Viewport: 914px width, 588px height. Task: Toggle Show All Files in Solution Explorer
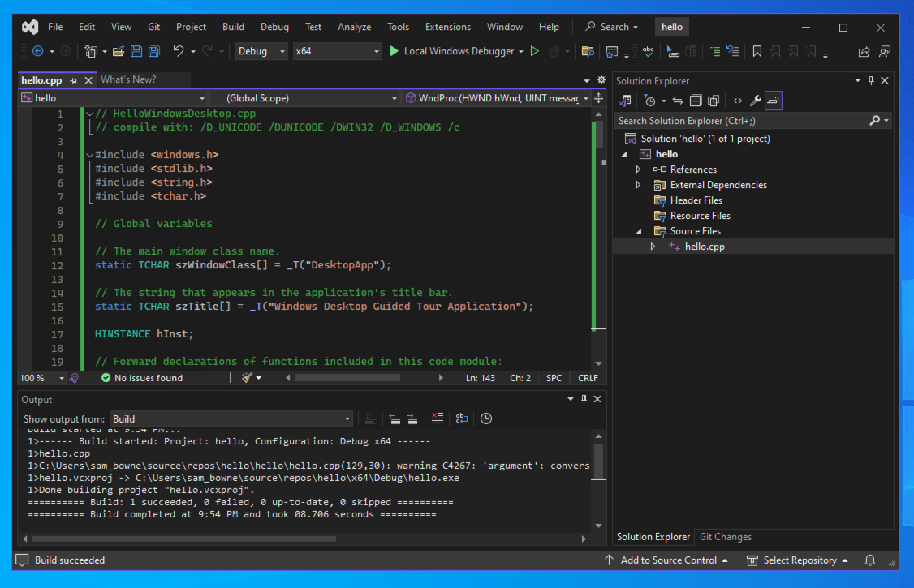pos(714,101)
